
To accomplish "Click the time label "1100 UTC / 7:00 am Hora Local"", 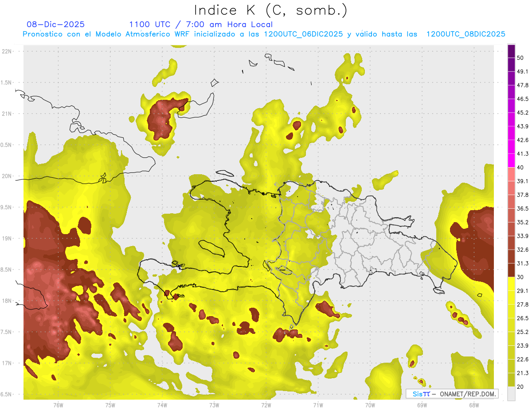I will point(201,24).
